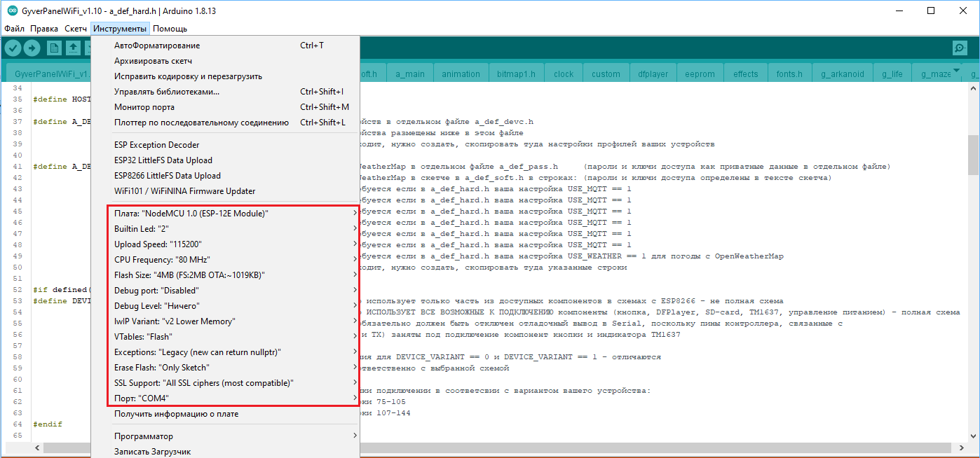Click the editor scrollbar up arrow

(x=973, y=89)
